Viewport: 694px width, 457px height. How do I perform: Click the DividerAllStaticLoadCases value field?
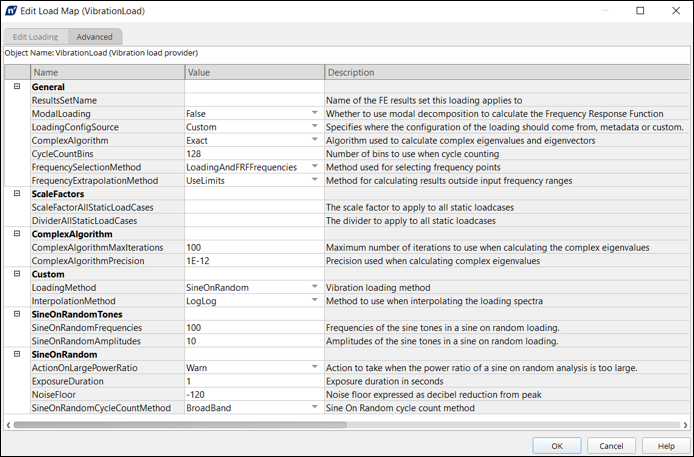pos(254,221)
